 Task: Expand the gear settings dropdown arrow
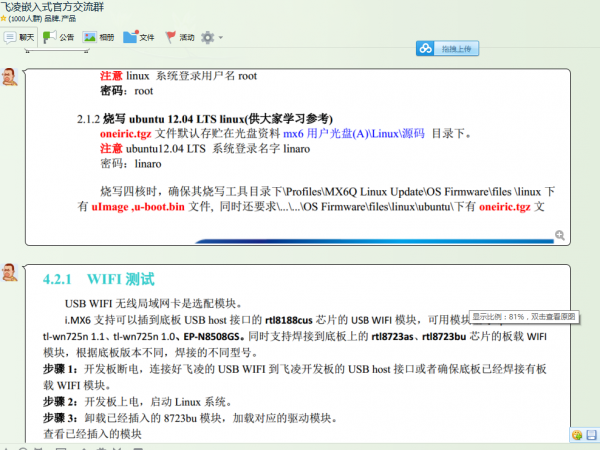221,38
